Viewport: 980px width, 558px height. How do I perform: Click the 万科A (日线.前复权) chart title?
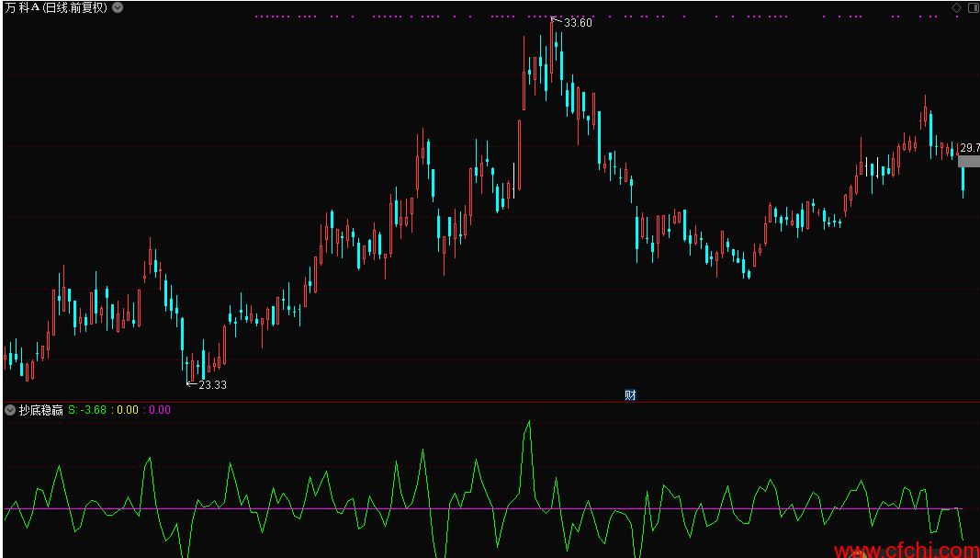point(56,8)
